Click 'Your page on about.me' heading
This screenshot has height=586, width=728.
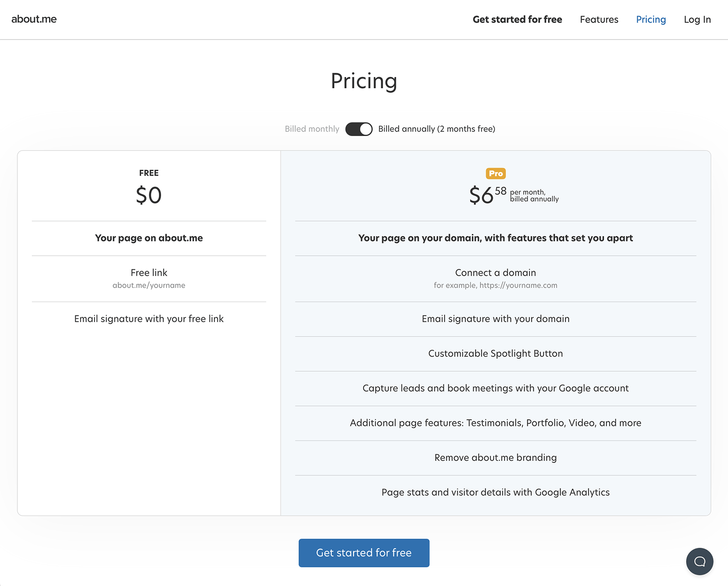(149, 238)
